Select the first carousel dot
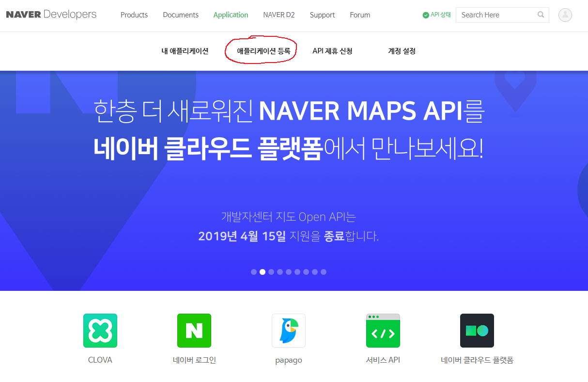 [254, 272]
